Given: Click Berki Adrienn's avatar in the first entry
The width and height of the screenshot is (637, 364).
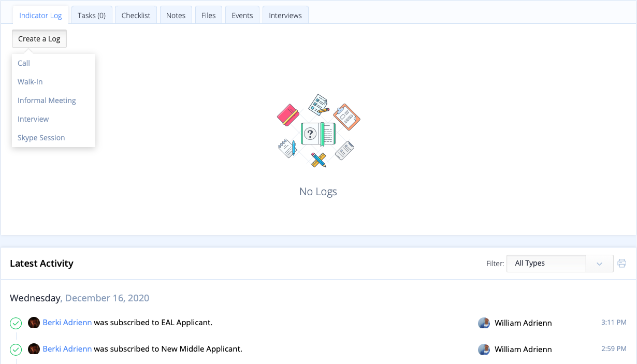Looking at the screenshot, I should [34, 322].
